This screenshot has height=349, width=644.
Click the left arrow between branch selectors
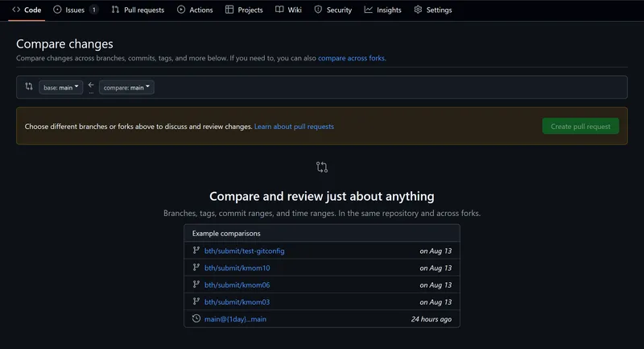[91, 85]
